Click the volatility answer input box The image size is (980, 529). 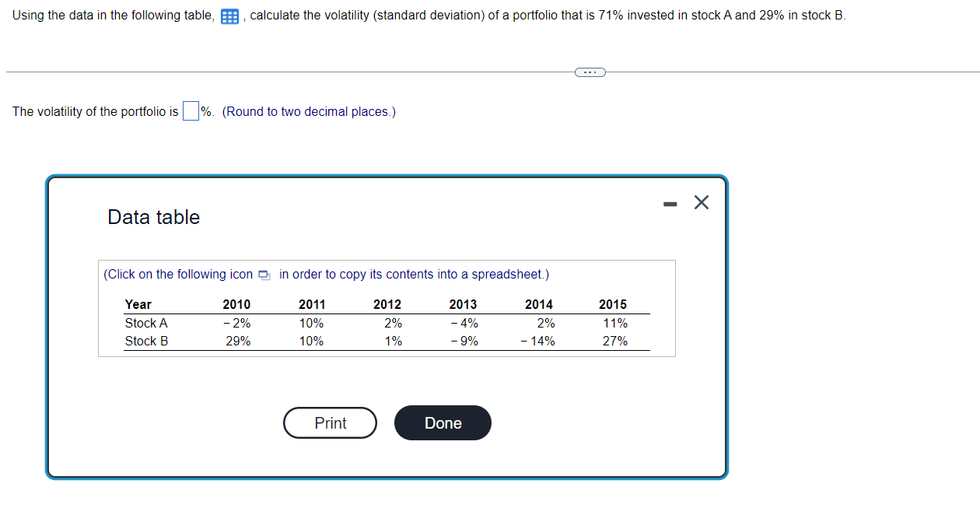click(x=190, y=110)
